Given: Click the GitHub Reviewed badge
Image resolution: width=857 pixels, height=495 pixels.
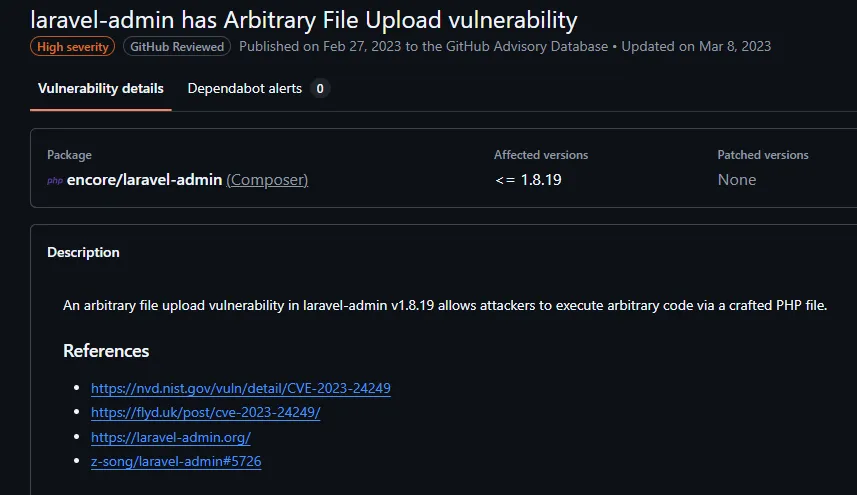Looking at the screenshot, I should (177, 46).
